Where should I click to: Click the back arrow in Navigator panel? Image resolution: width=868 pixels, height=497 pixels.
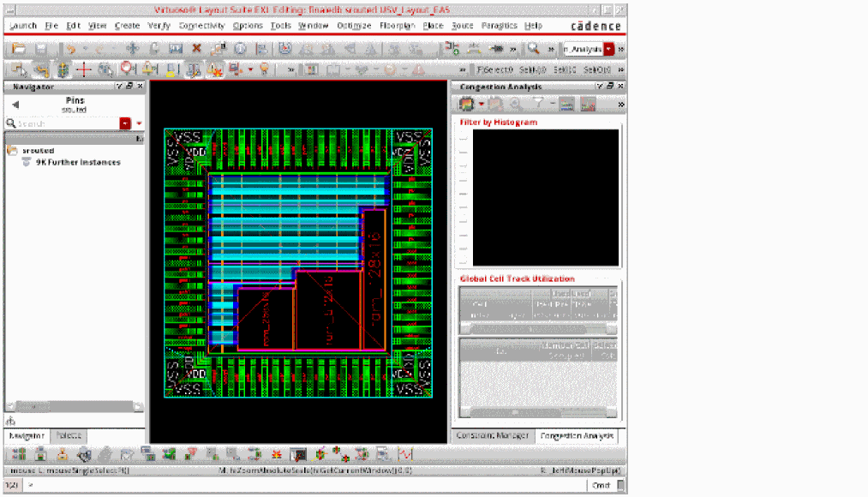tap(15, 105)
